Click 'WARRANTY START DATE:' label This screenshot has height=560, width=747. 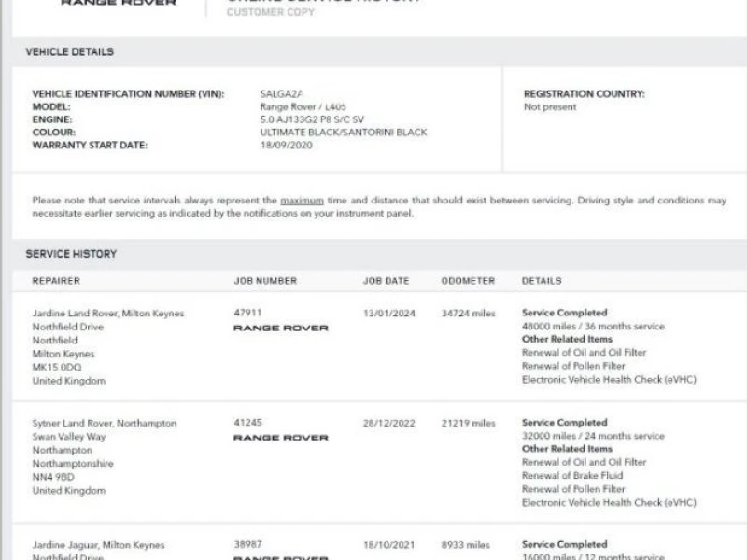[90, 146]
